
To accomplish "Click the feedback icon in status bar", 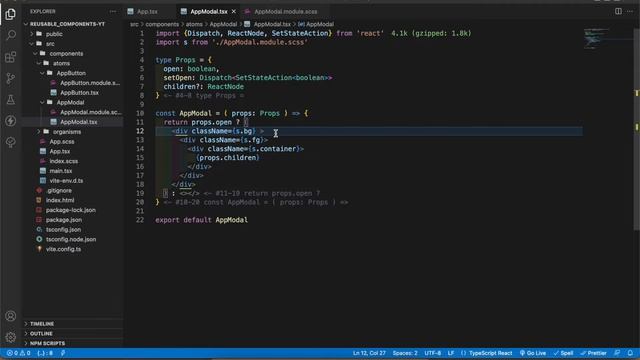I will click(x=617, y=353).
